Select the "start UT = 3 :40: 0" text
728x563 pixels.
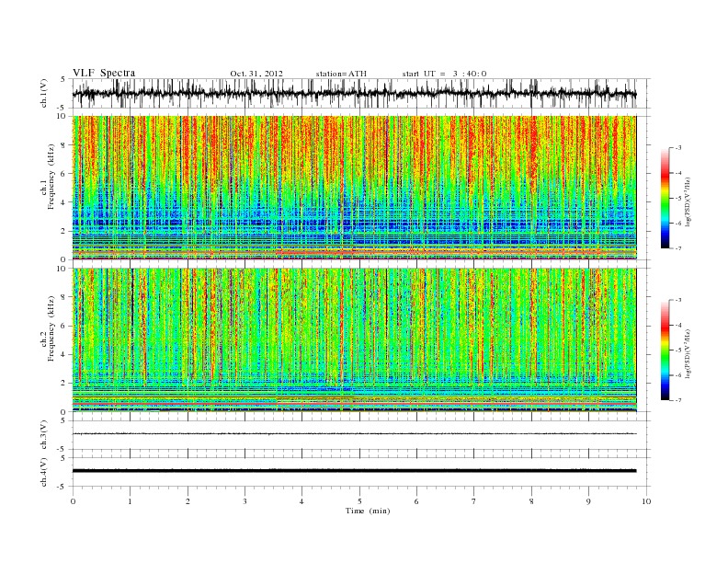[x=444, y=74]
